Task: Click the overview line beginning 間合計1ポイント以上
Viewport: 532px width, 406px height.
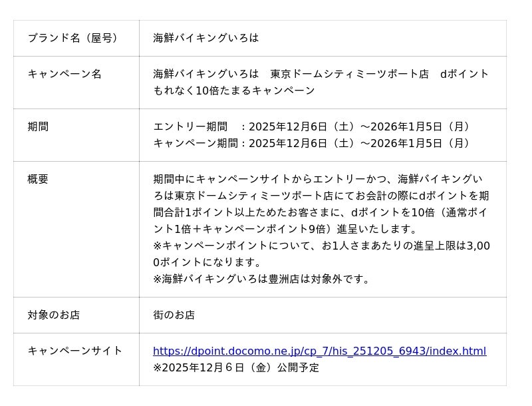Action: [321, 212]
